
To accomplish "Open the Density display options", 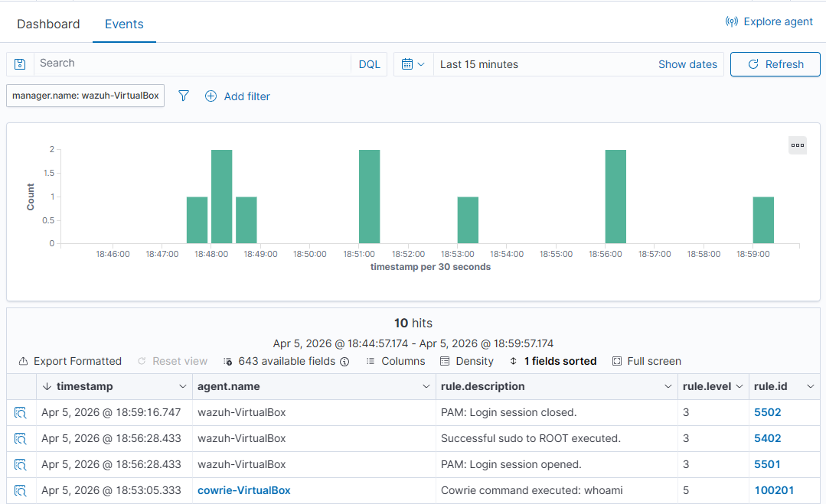I will pos(466,360).
